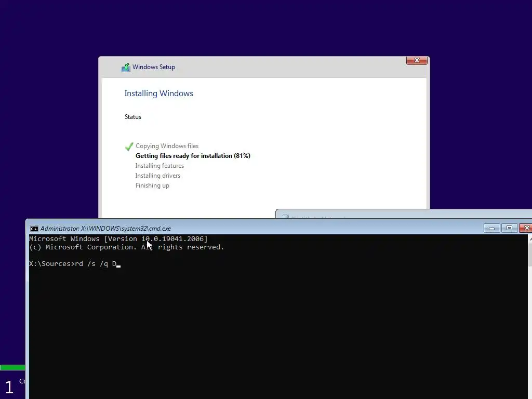Click the 'Installing Windows' heading
This screenshot has width=532, height=399.
(158, 94)
